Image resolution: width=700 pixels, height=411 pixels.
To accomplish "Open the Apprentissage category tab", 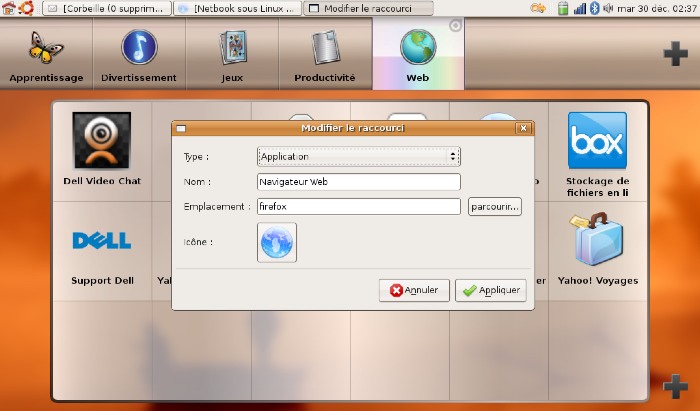I will point(46,54).
